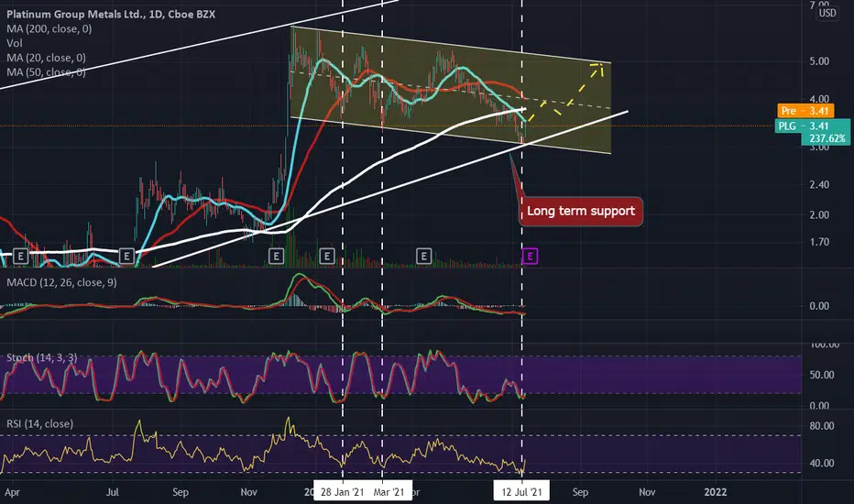Select the MA (20, close, 0) indicator legend
This screenshot has height=504, width=854.
(47, 58)
